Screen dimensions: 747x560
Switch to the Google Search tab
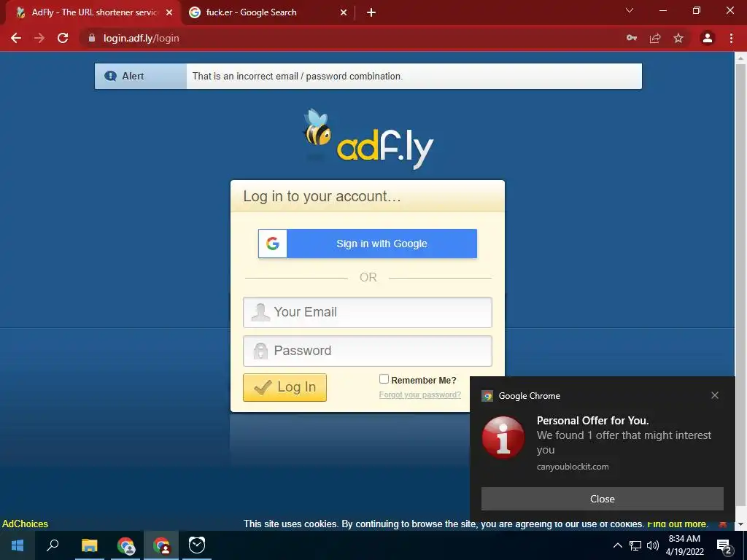[x=267, y=12]
